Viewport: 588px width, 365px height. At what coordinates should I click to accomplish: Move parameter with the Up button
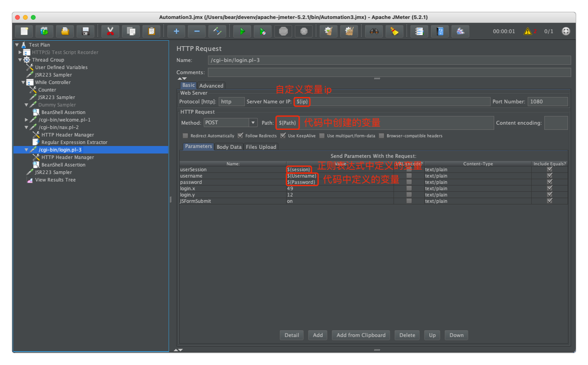[x=433, y=335]
